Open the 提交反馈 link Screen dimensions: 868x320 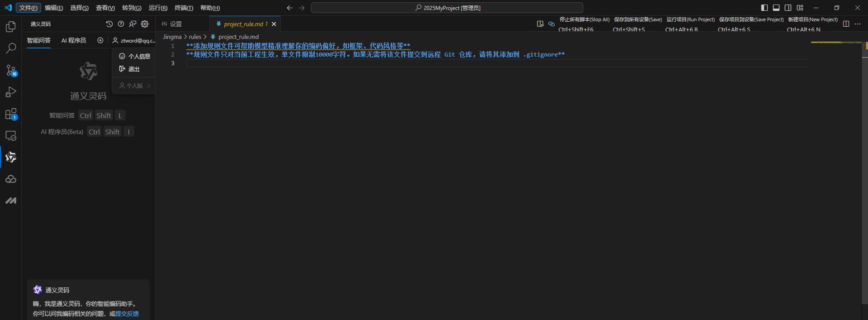tap(127, 314)
